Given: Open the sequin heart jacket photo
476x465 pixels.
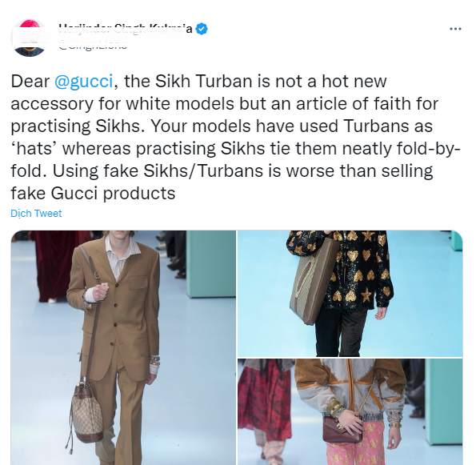Looking at the screenshot, I should click(350, 294).
